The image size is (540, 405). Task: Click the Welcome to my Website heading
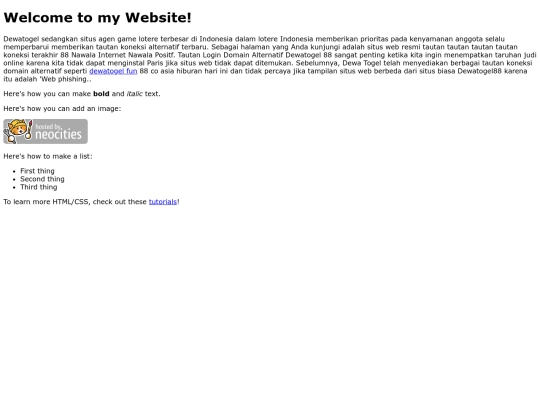(x=97, y=18)
